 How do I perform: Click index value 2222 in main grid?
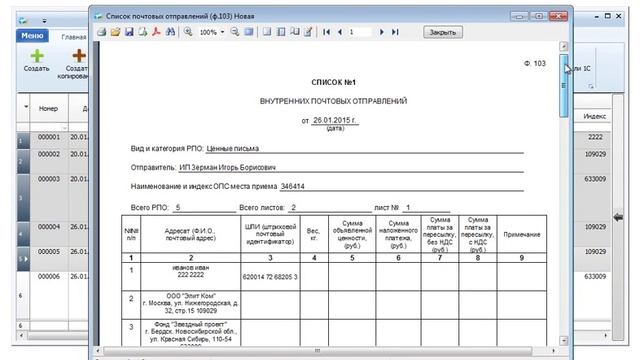595,137
